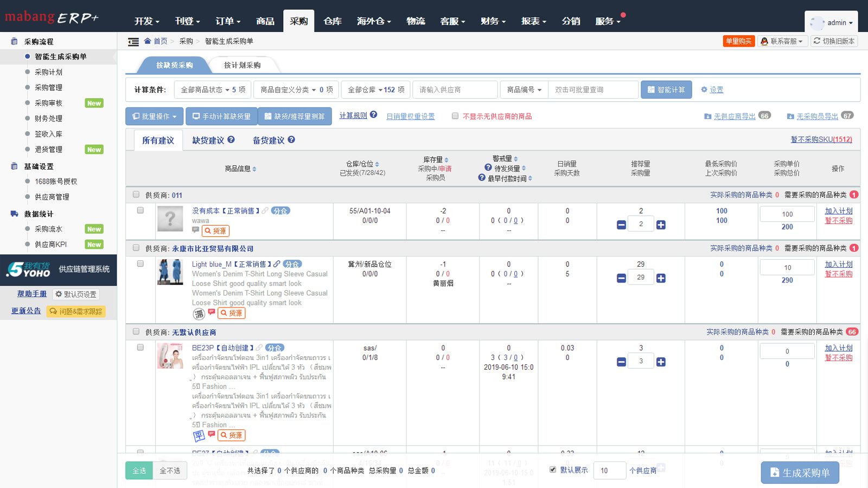Image resolution: width=868 pixels, height=488 pixels.
Task: Open the 全部商品状态 filter dropdown
Action: coord(212,89)
